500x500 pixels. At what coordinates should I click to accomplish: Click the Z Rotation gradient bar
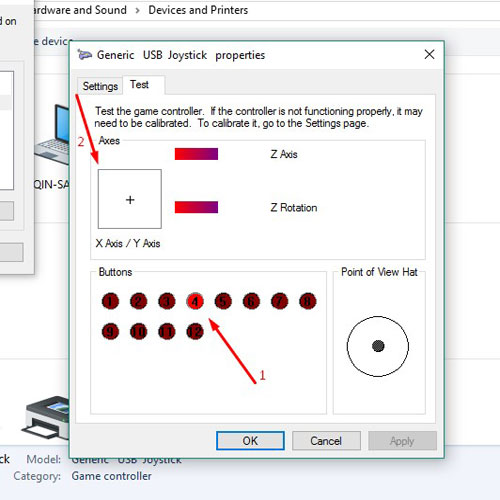(196, 207)
